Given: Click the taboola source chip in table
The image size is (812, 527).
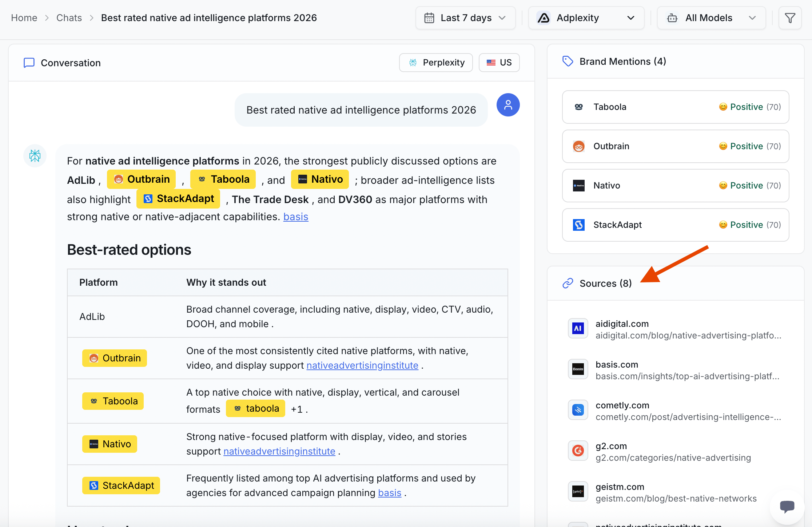Looking at the screenshot, I should [x=255, y=408].
